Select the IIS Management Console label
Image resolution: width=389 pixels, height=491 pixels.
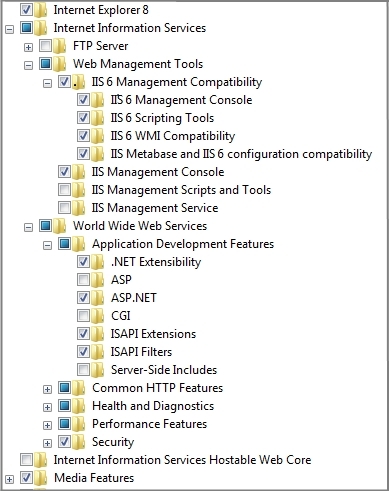158,172
